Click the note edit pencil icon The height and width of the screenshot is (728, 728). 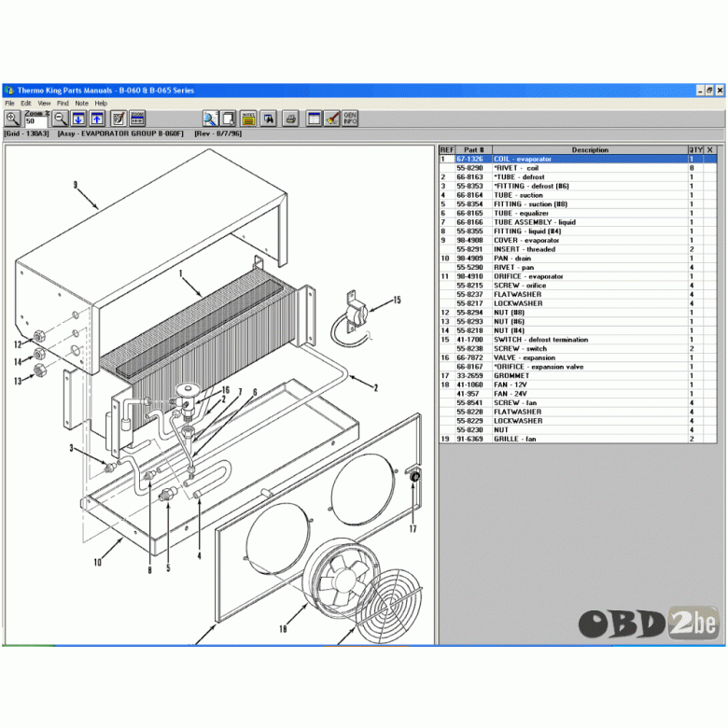click(x=119, y=119)
